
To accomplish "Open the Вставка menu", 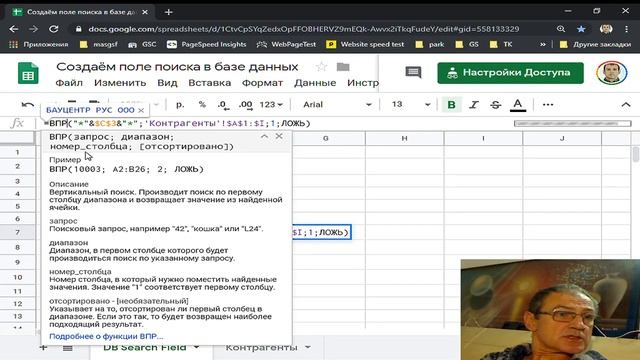I will pos(209,83).
